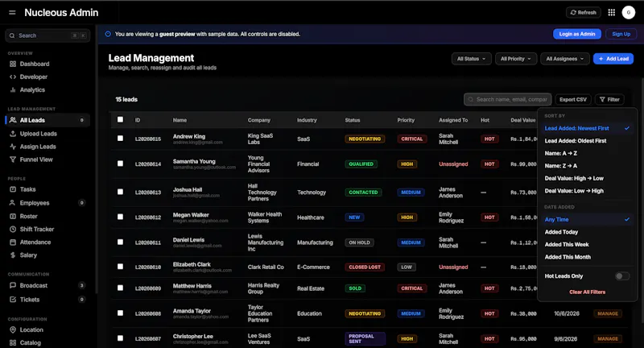Choose Any Time date filter
Screen dimensions: 644x348
point(587,219)
